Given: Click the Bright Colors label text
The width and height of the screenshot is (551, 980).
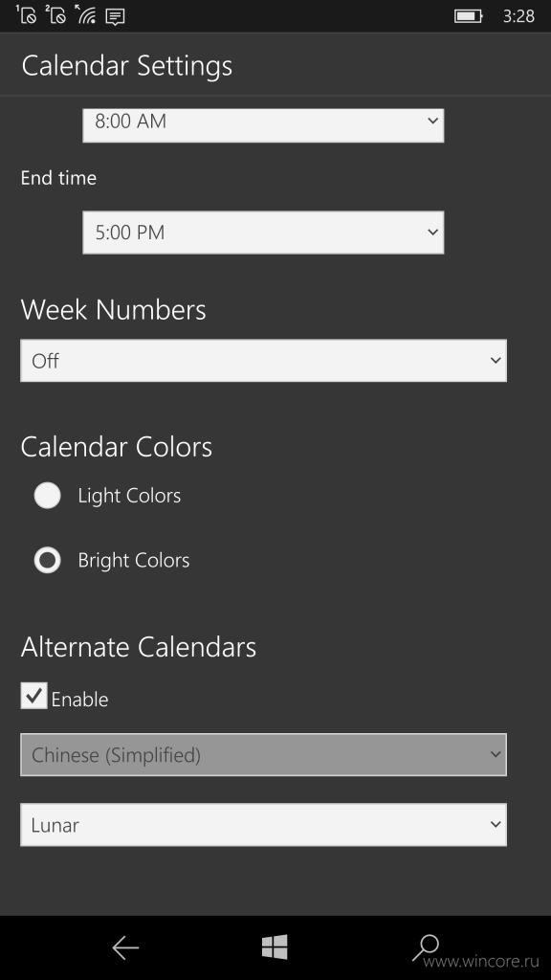Looking at the screenshot, I should coord(134,561).
